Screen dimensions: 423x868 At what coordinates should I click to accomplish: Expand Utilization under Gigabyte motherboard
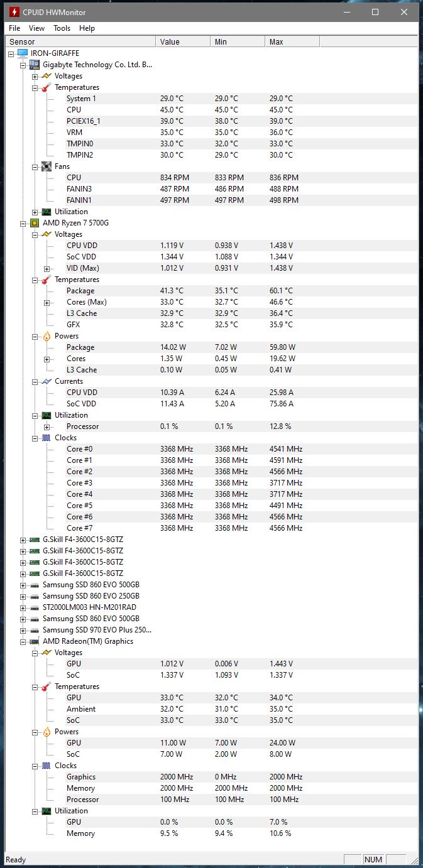[35, 212]
